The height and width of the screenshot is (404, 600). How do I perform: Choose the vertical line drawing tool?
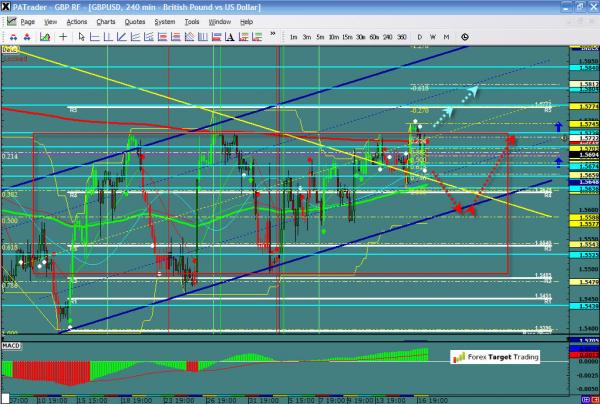pos(108,37)
